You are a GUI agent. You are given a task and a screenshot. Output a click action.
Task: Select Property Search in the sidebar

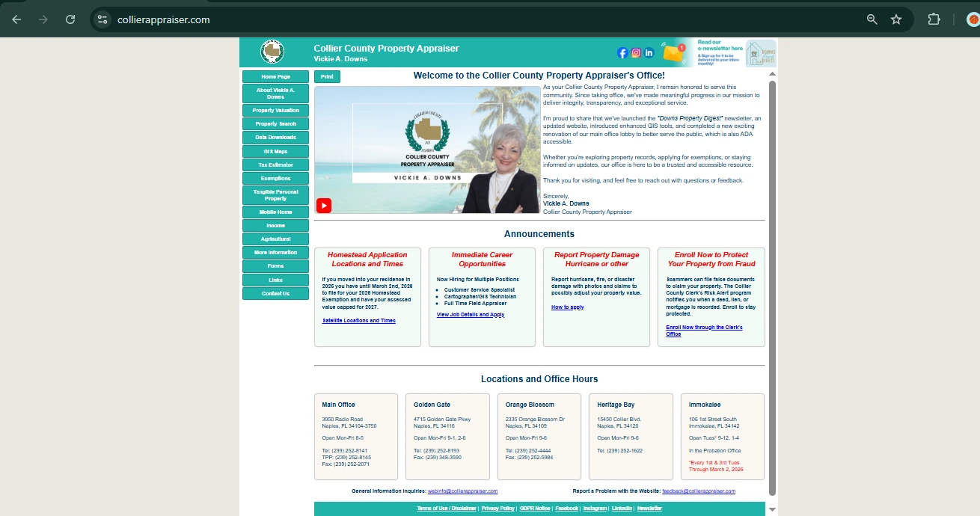point(275,123)
